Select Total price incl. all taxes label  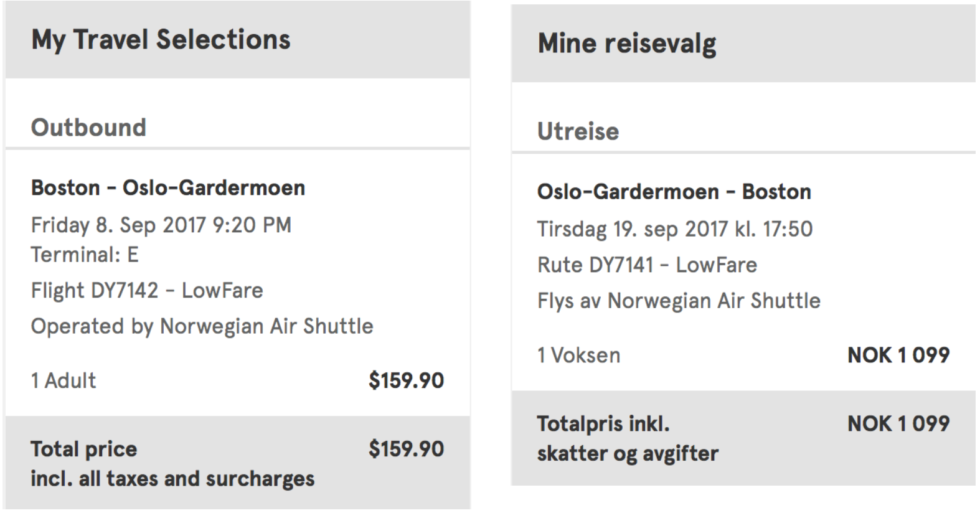click(172, 464)
